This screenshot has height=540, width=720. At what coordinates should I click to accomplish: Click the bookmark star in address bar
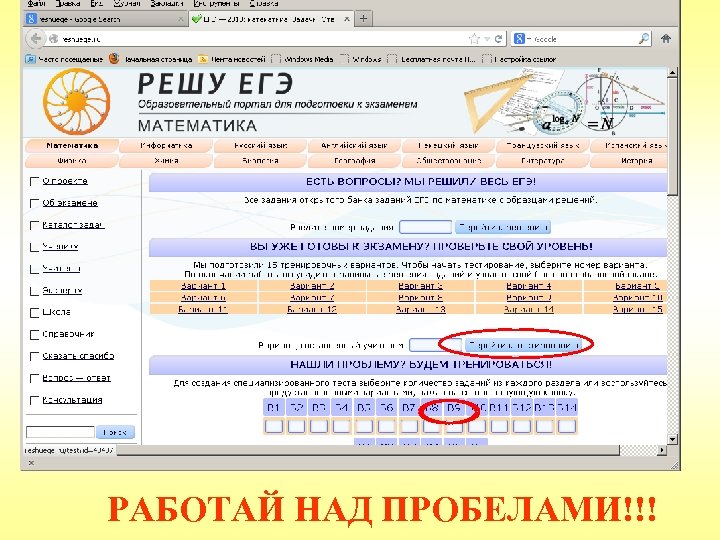click(x=474, y=39)
